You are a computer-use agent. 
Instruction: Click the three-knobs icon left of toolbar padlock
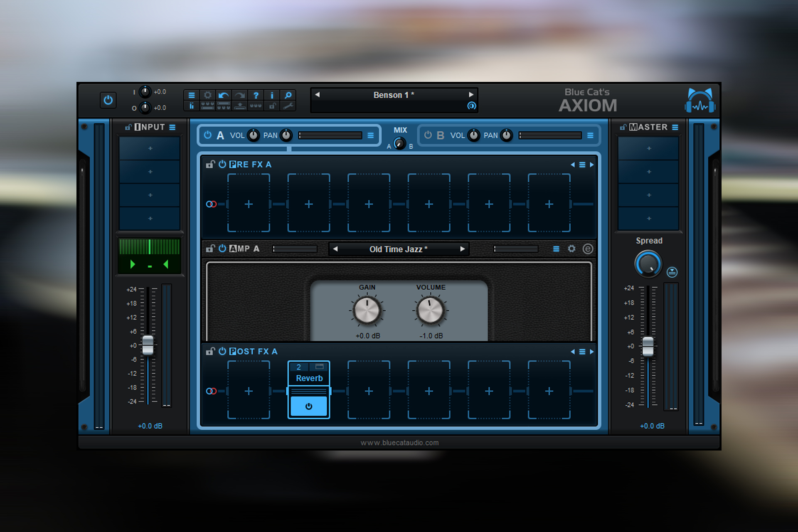click(256, 106)
